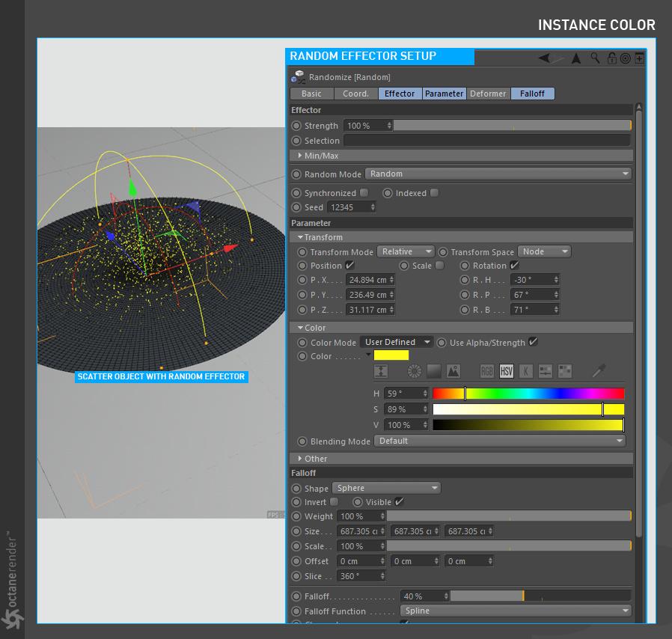Uncheck the Use Alpha/Strength checkbox
This screenshot has width=672, height=639.
(x=533, y=342)
